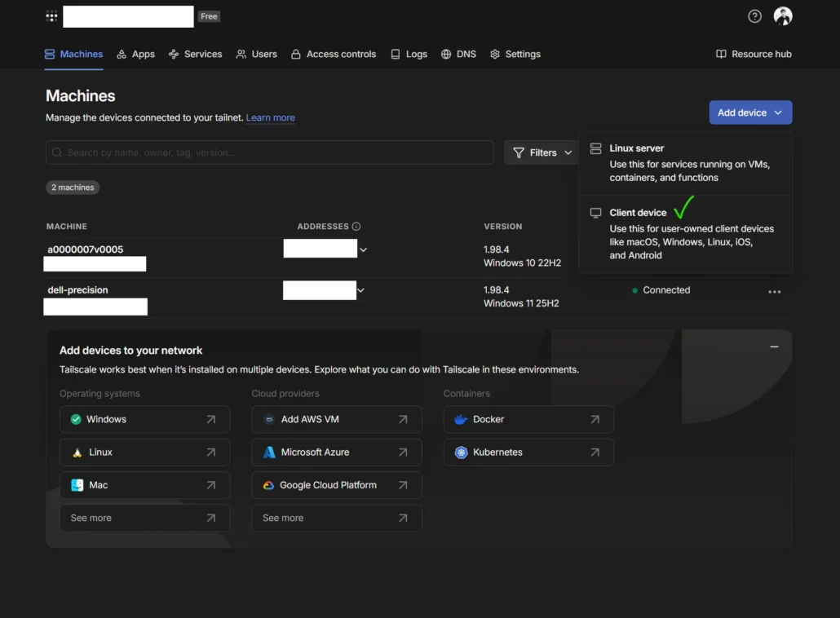Image resolution: width=840 pixels, height=618 pixels.
Task: Click the Free plan badge
Action: point(209,16)
